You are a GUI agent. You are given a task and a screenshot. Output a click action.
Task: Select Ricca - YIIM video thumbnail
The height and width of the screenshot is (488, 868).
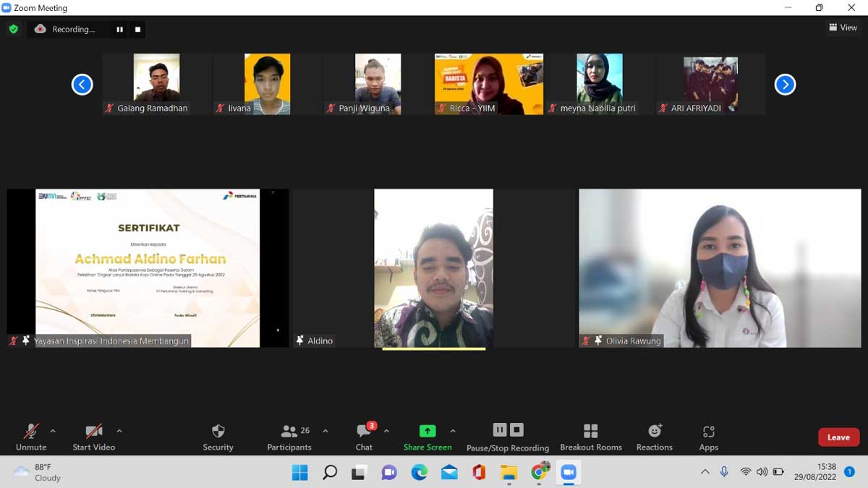pyautogui.click(x=488, y=84)
